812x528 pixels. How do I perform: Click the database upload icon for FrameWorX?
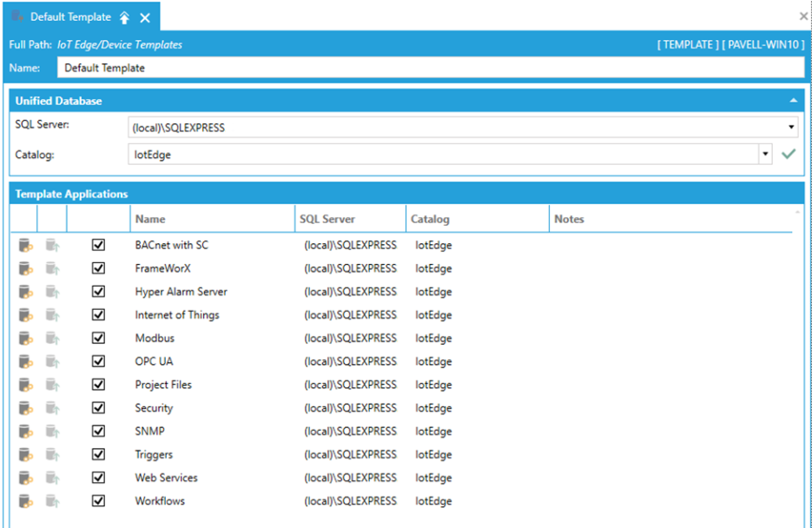point(53,269)
